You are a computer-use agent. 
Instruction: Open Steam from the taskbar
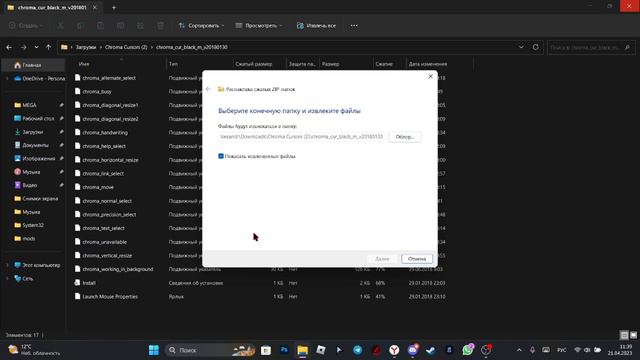coord(431,350)
